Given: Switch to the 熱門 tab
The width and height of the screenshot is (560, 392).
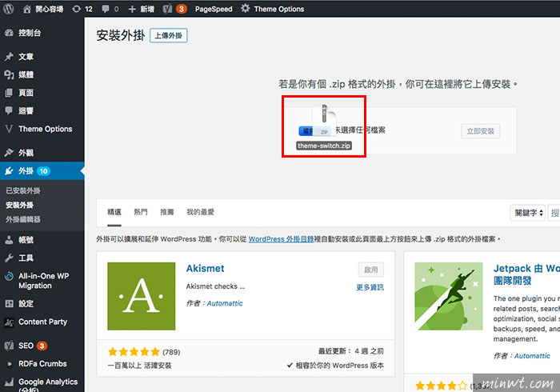Looking at the screenshot, I should pos(140,212).
